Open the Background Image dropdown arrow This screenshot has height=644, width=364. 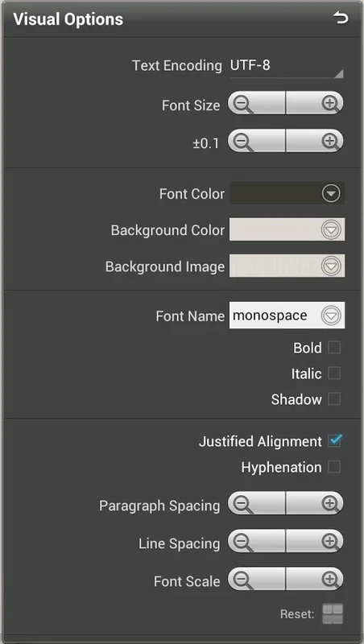pos(331,266)
